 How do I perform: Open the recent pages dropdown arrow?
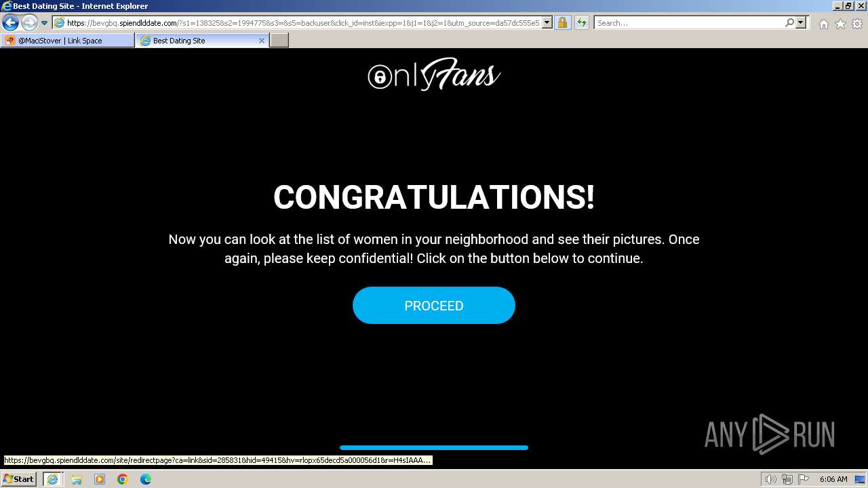44,23
